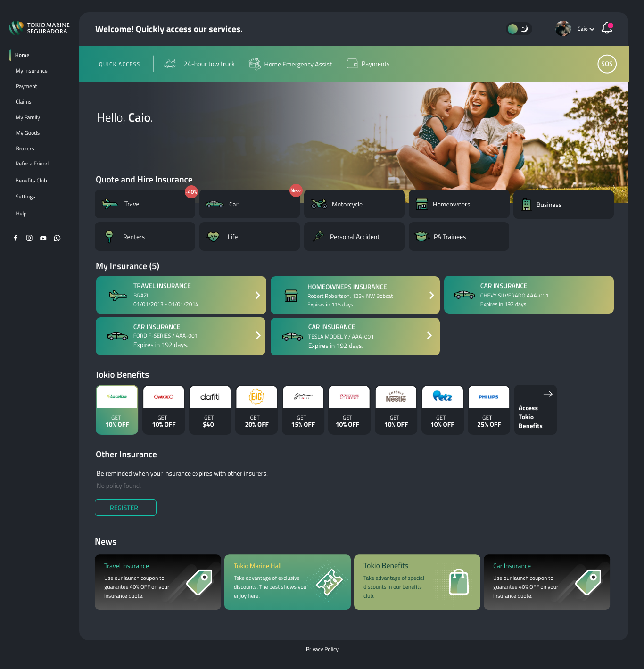Open the Facebook social icon
644x669 pixels.
[x=16, y=238]
